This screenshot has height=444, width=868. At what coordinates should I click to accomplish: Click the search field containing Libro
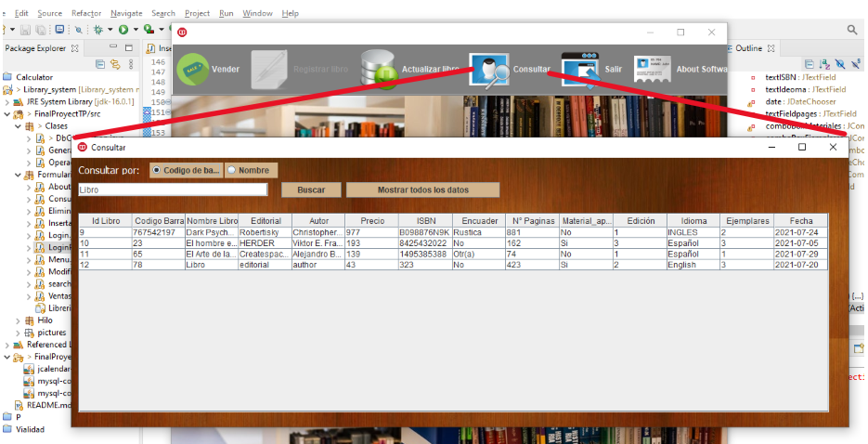173,189
